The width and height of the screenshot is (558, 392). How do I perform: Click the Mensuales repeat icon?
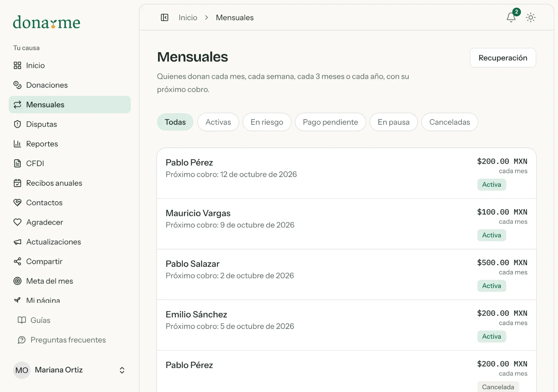pyautogui.click(x=17, y=105)
